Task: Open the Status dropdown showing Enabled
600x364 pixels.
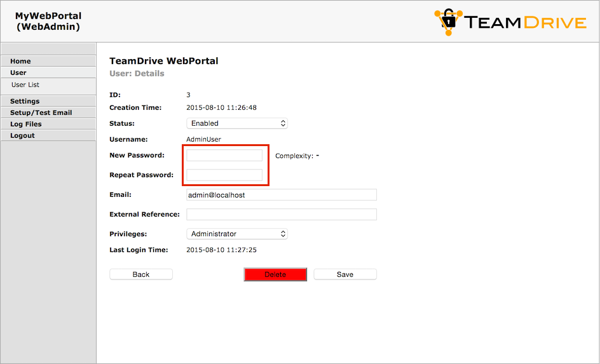Action: pyautogui.click(x=237, y=123)
